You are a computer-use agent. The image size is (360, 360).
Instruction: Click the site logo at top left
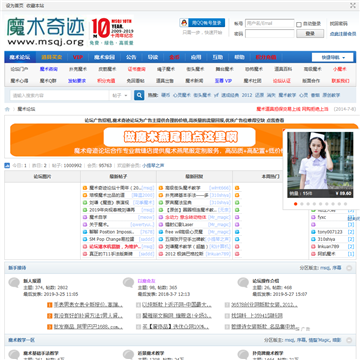click(46, 31)
